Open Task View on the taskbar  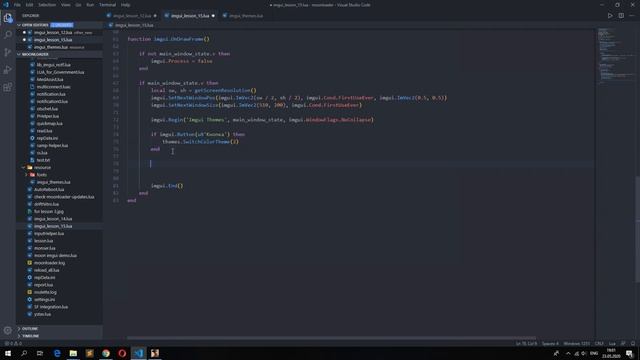coord(40,353)
